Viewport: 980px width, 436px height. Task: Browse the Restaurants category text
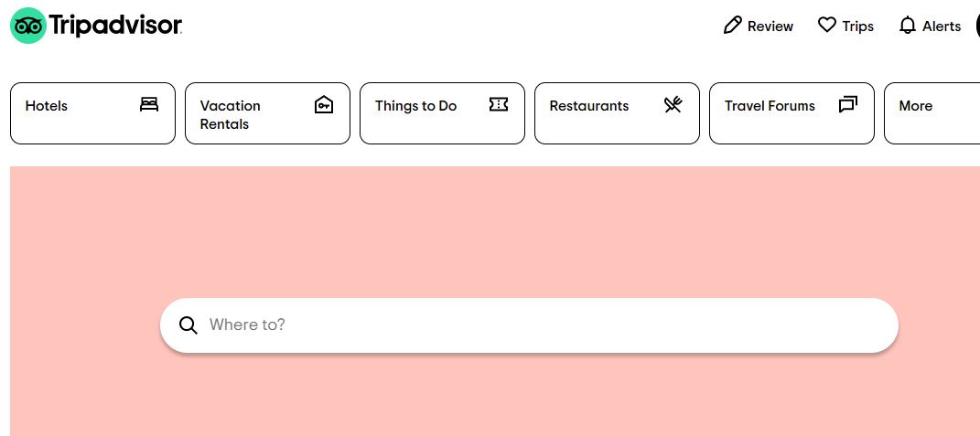[588, 105]
